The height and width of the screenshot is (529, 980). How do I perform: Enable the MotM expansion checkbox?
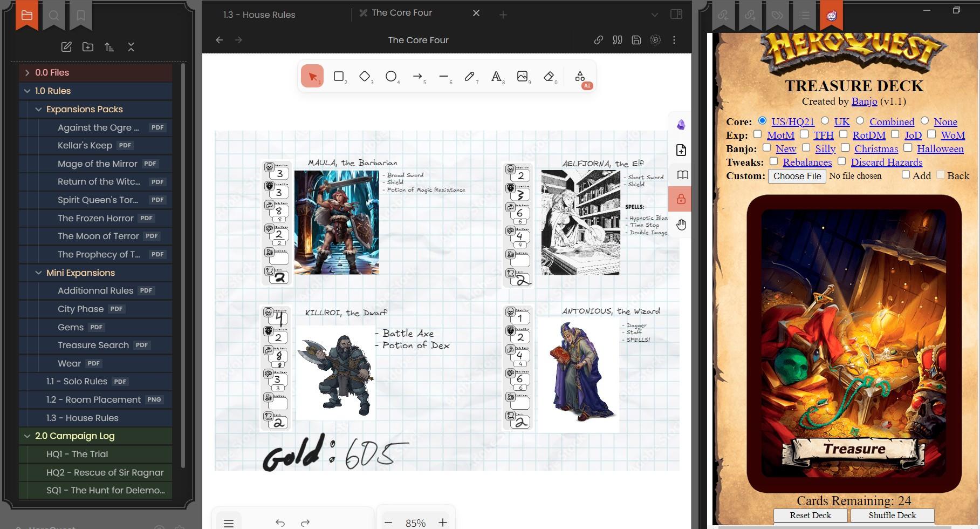pos(758,134)
